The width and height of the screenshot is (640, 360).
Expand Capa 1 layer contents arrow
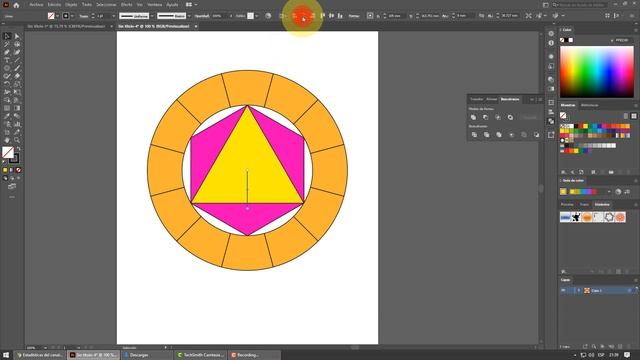click(578, 290)
